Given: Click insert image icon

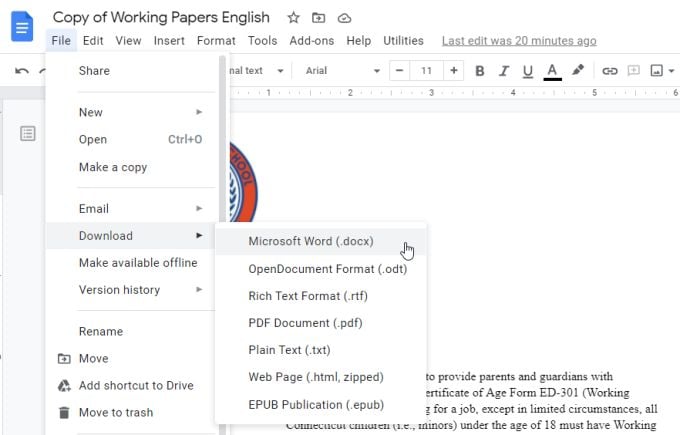Looking at the screenshot, I should (657, 70).
